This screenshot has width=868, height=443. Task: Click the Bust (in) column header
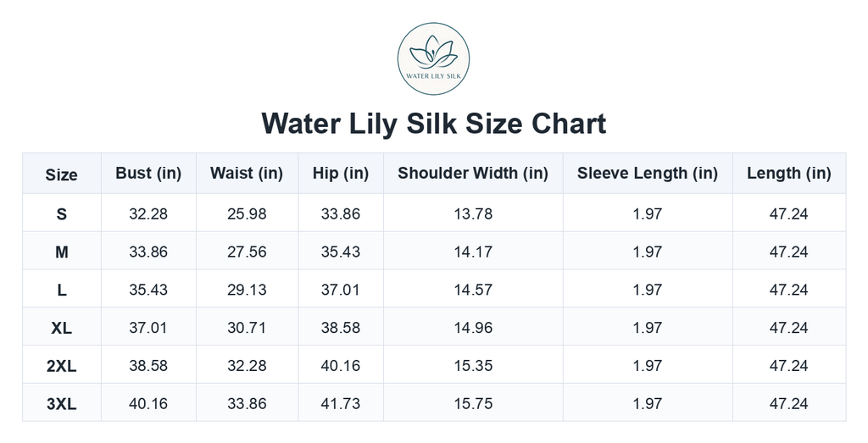coord(148,173)
